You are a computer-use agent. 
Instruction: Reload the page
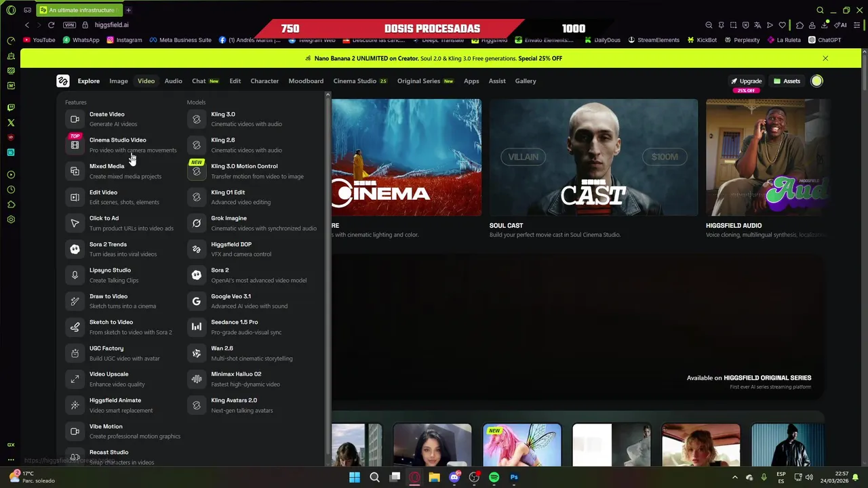click(x=51, y=24)
